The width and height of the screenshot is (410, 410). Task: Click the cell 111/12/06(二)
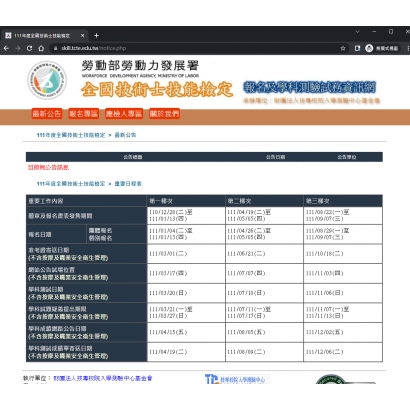pos(343,352)
